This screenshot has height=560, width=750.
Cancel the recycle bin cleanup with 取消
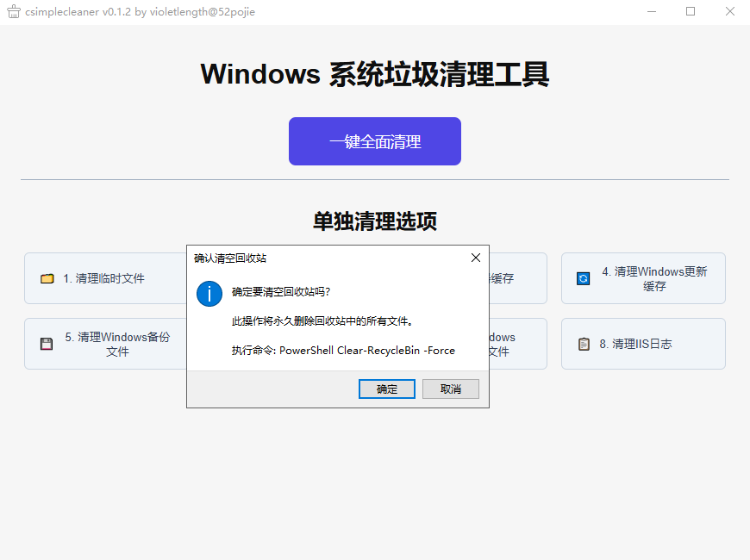(450, 389)
